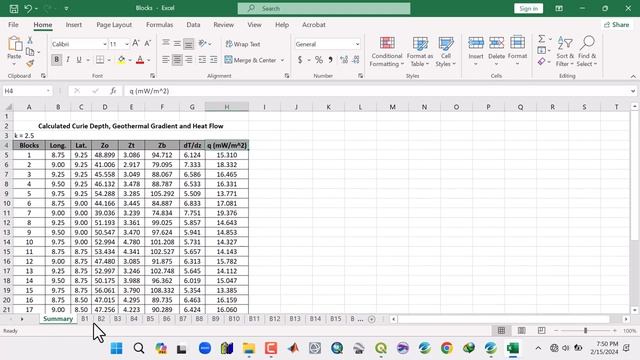Viewport: 640px width, 360px height.
Task: Click the formula bar showing q (mW/m^2)
Action: [378, 91]
